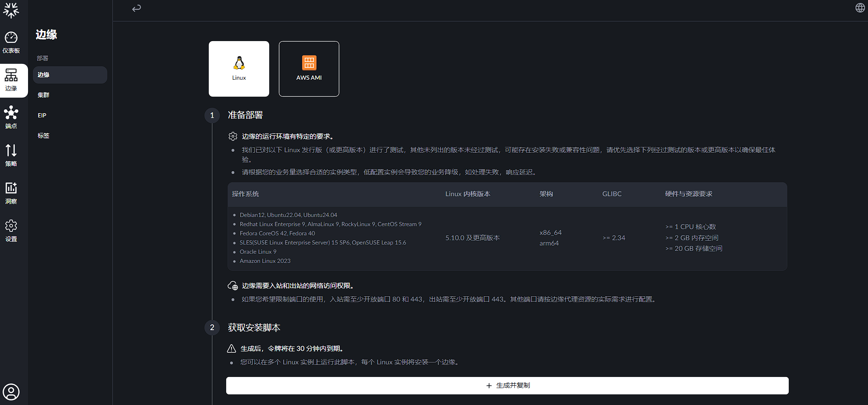
Task: Open the 仪表板 dashboard section
Action: (x=11, y=43)
